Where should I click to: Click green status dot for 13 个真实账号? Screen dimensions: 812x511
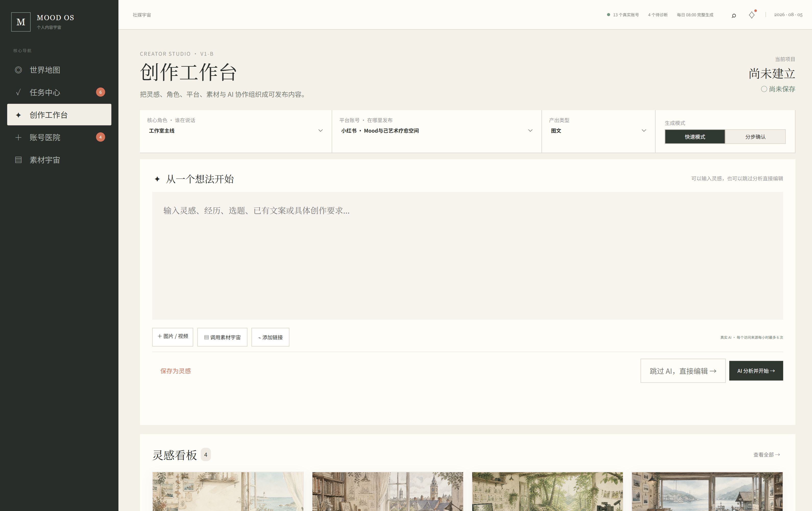pos(608,15)
